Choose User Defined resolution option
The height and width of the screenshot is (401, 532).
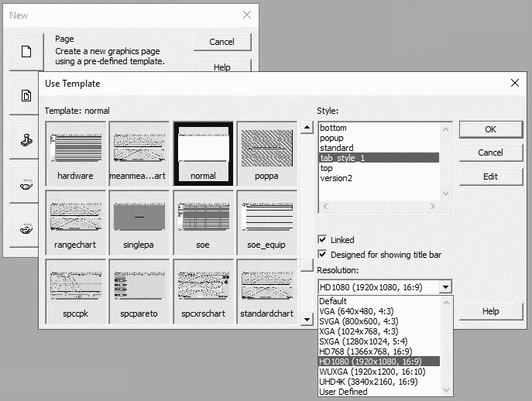(x=379, y=392)
